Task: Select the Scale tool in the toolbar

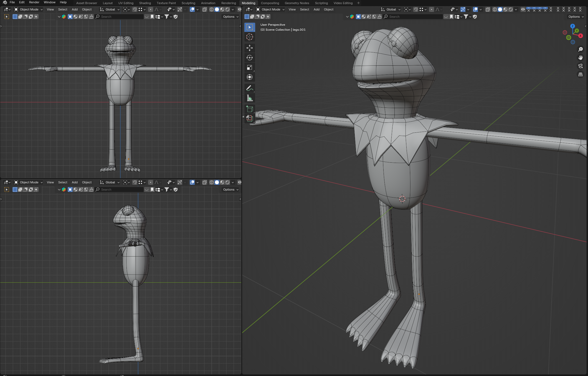Action: tap(250, 67)
